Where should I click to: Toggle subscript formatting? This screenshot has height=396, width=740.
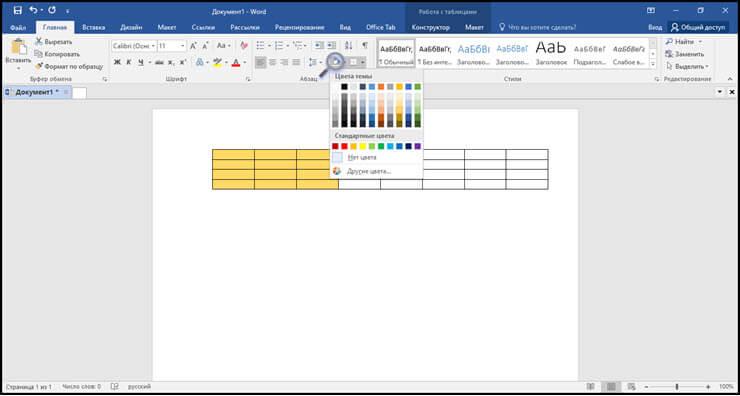[x=171, y=62]
